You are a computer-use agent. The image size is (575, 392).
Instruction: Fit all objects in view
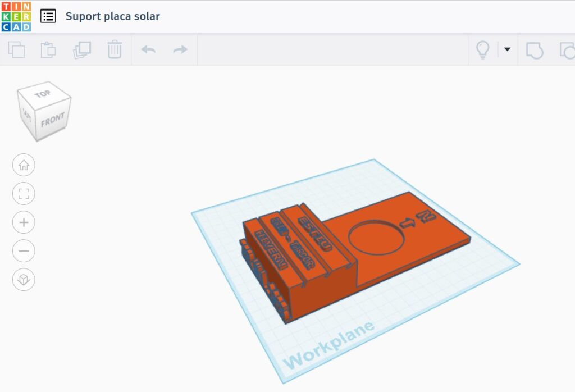pos(24,194)
